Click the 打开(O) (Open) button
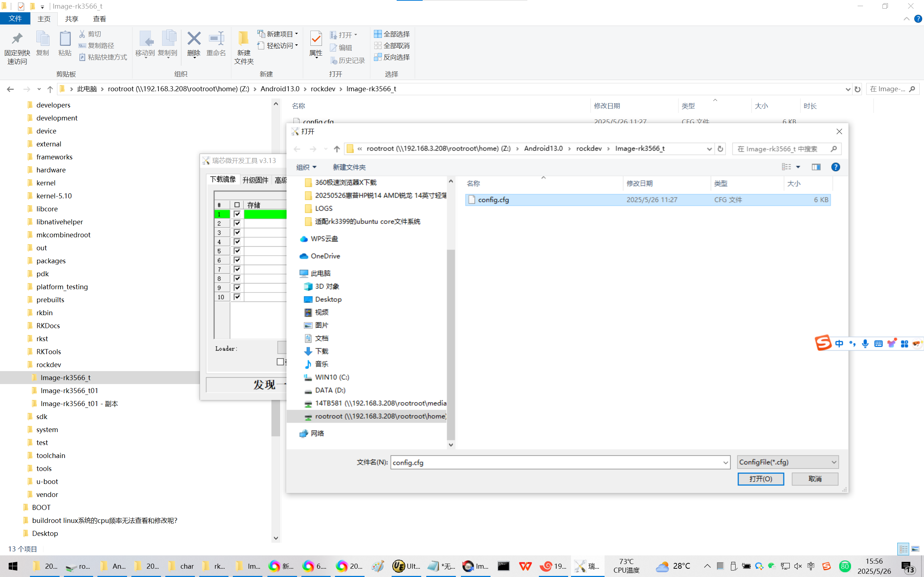924x577 pixels. pos(760,479)
